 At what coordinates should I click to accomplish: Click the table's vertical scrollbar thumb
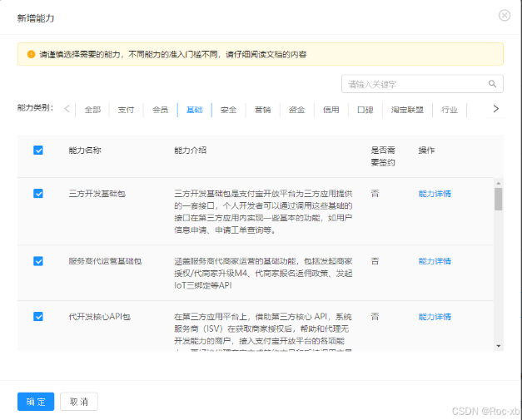[x=499, y=199]
